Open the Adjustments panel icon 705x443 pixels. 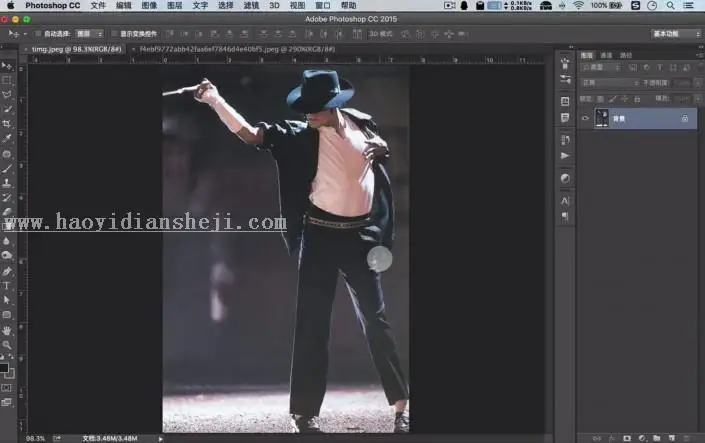[565, 179]
